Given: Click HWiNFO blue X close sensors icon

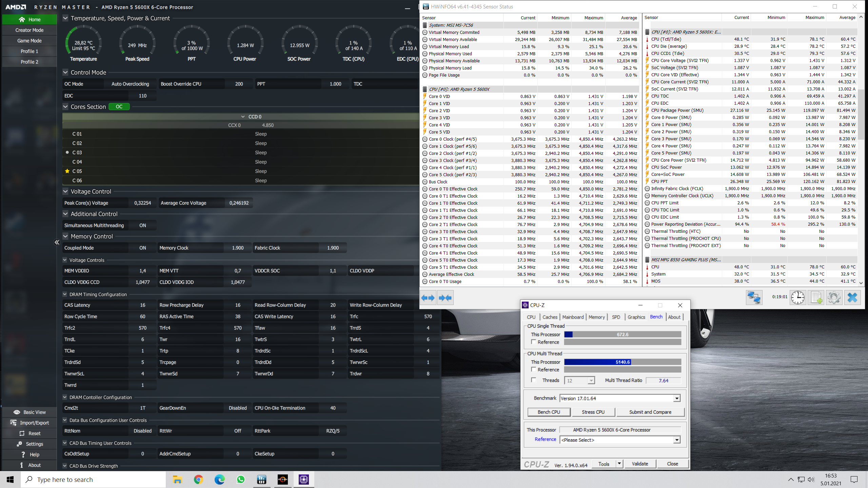Looking at the screenshot, I should tap(852, 298).
